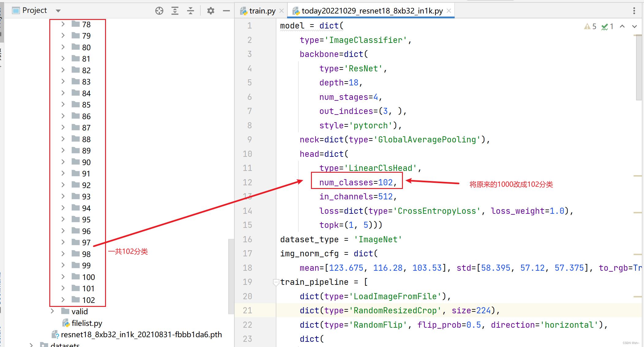Click the Expand All icon in Project toolbar

click(x=175, y=11)
